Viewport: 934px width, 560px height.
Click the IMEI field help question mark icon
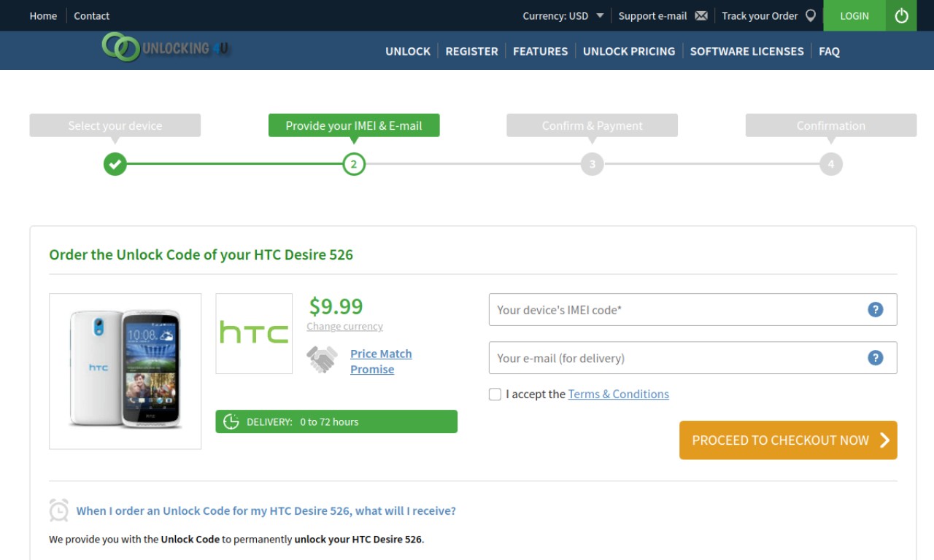point(876,310)
